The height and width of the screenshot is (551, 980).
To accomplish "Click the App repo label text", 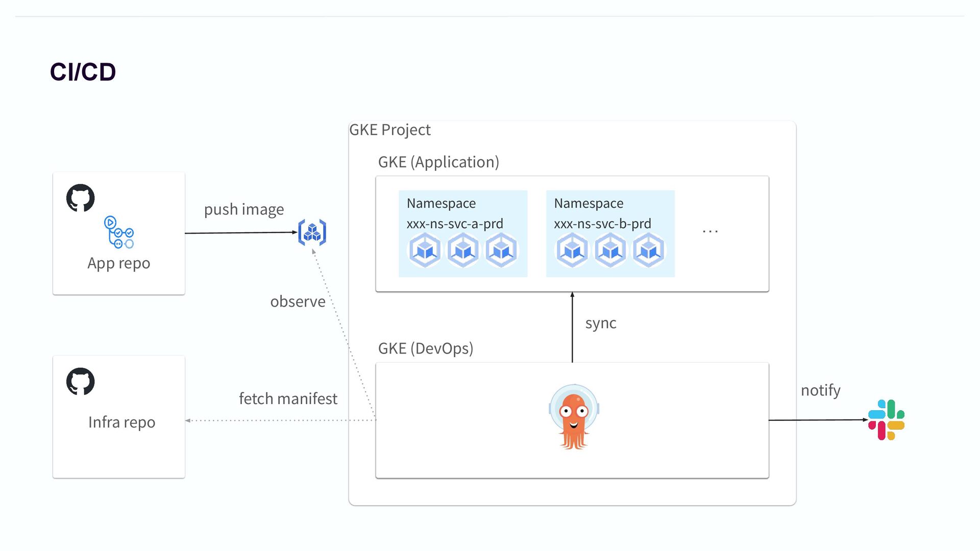I will pyautogui.click(x=119, y=263).
